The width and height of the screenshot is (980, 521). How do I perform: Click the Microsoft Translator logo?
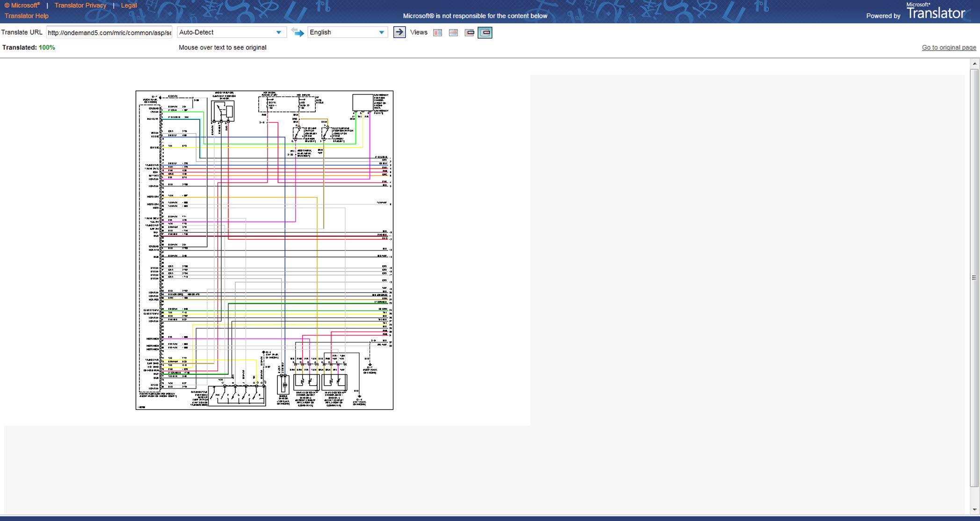[936, 12]
